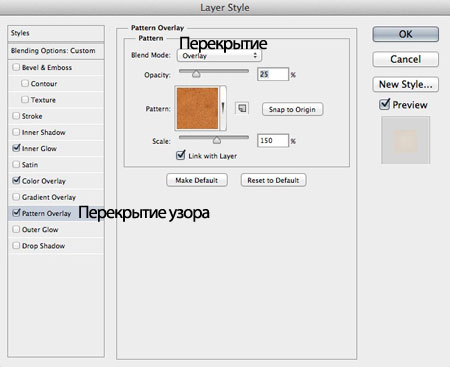Open the pattern picker arrow

(223, 107)
